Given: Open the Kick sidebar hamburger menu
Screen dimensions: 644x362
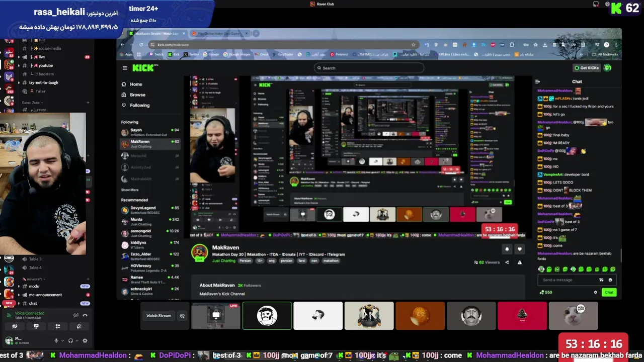Looking at the screenshot, I should point(125,68).
